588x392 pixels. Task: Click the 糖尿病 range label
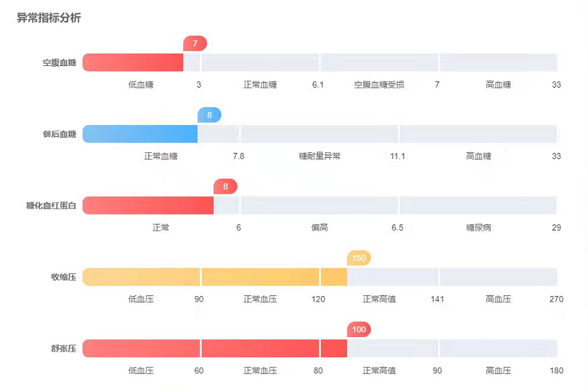click(x=479, y=228)
